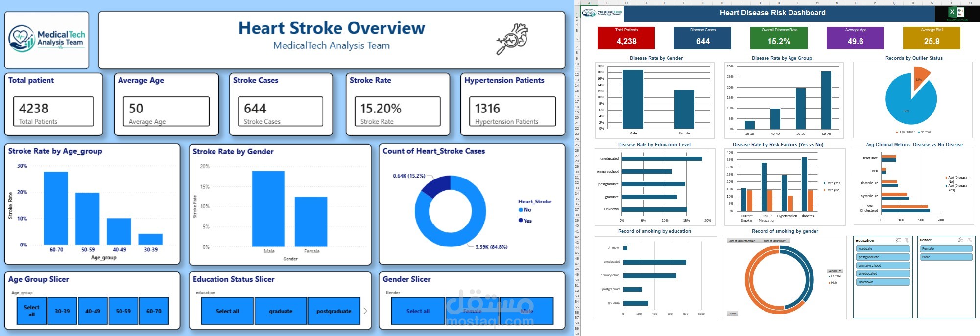Click the Disease Cases 644 blue card

pyautogui.click(x=703, y=38)
